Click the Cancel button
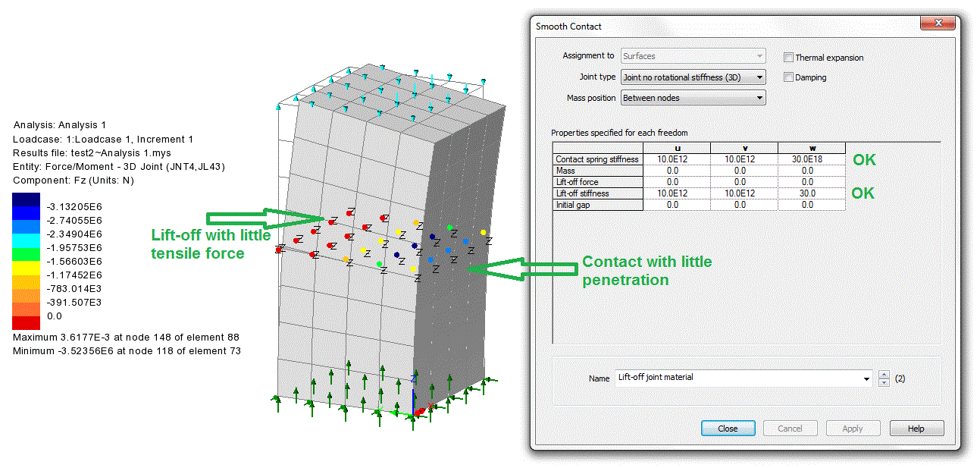The width and height of the screenshot is (980, 468). [x=790, y=429]
